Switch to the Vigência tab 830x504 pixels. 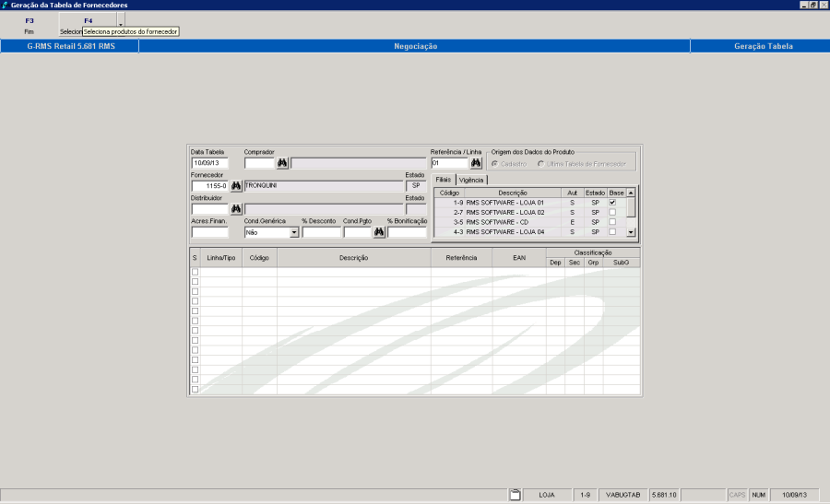pos(472,180)
